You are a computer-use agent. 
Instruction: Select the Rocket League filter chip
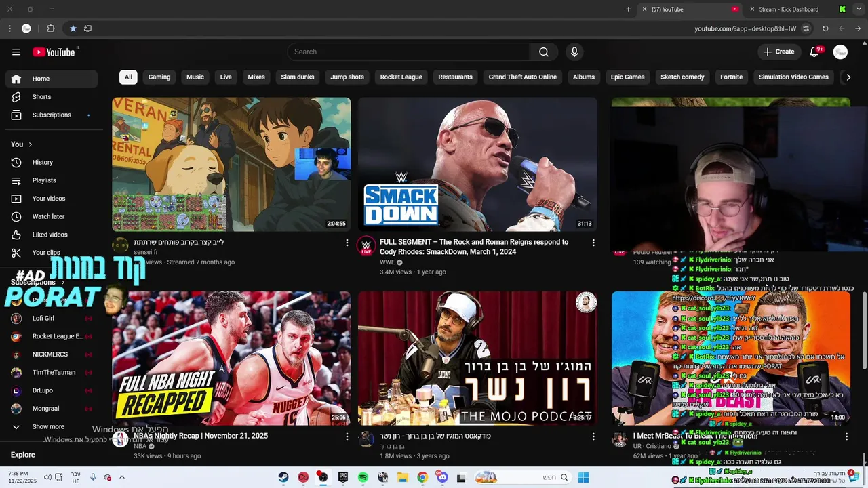tap(401, 77)
